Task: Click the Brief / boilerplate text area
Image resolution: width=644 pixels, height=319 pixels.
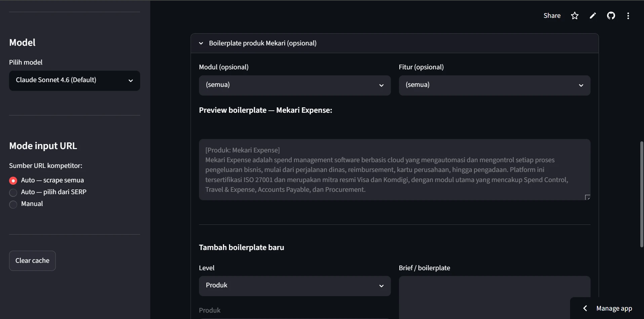Action: click(x=494, y=297)
